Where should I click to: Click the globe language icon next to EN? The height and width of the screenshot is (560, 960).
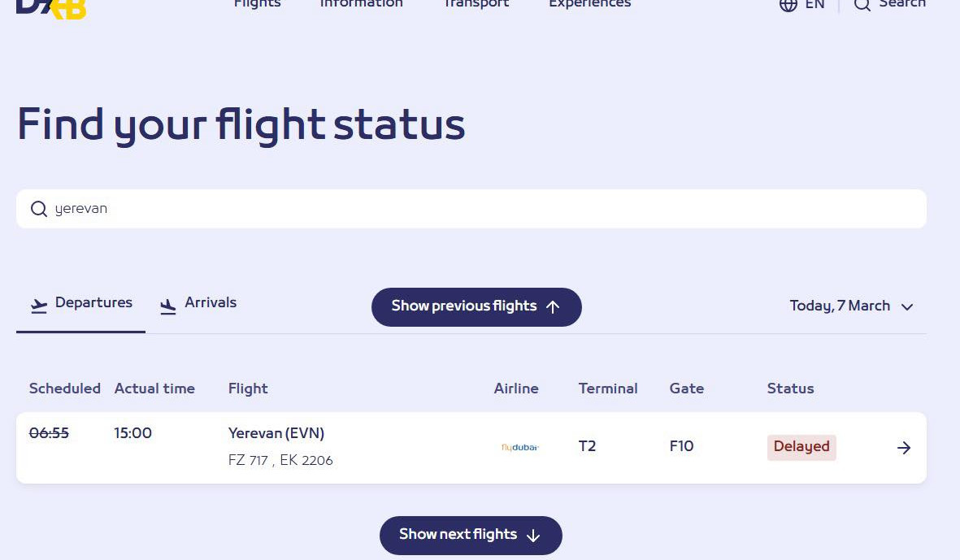pyautogui.click(x=788, y=5)
